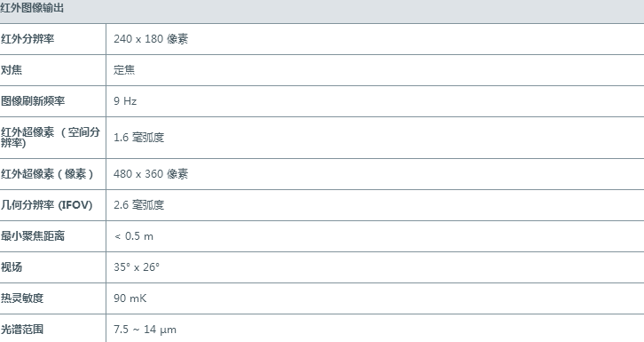Select the 最小聚焦距离 label
644x342 pixels.
[x=33, y=236]
